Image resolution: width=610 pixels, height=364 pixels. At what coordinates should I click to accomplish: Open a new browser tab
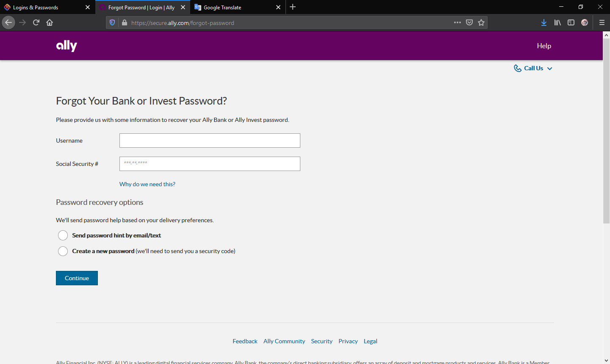pyautogui.click(x=293, y=7)
